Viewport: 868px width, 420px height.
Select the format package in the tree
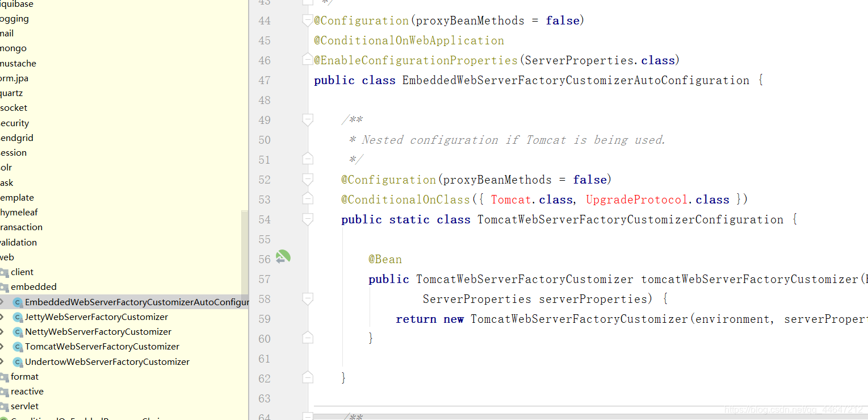click(x=24, y=377)
